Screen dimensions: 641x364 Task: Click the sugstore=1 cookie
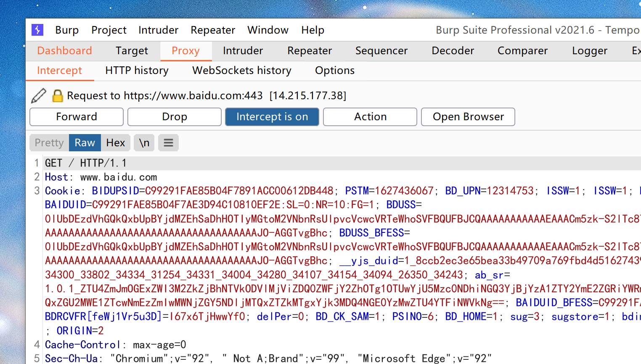pos(580,317)
